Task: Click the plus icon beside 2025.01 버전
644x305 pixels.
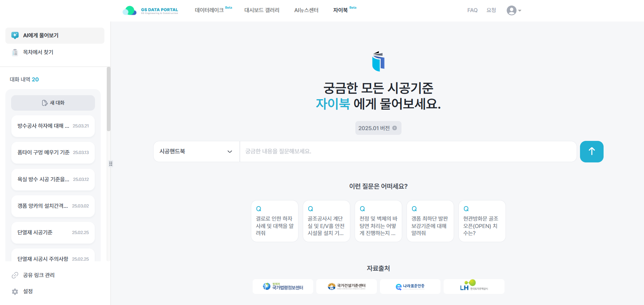Action: tap(395, 128)
